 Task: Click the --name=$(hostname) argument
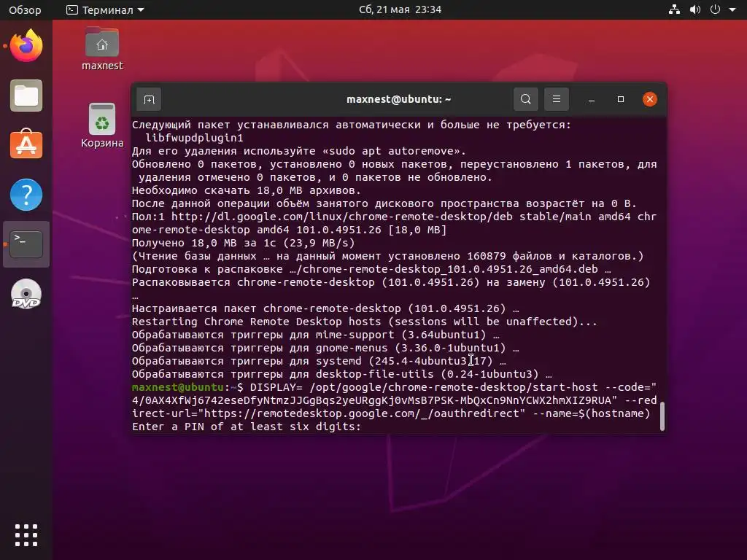pos(591,413)
